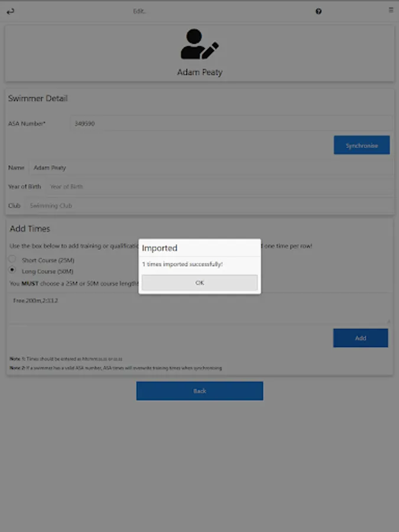
Task: Click the ASA Number input field
Action: tap(231, 123)
